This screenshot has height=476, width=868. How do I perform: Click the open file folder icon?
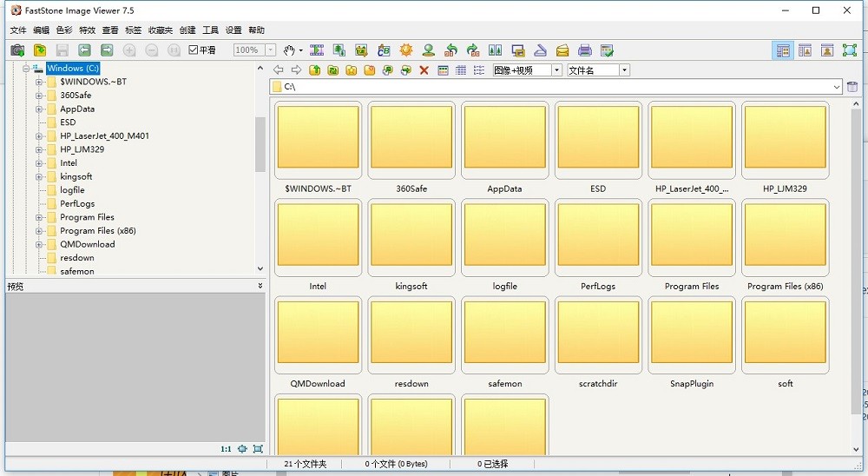click(x=40, y=50)
